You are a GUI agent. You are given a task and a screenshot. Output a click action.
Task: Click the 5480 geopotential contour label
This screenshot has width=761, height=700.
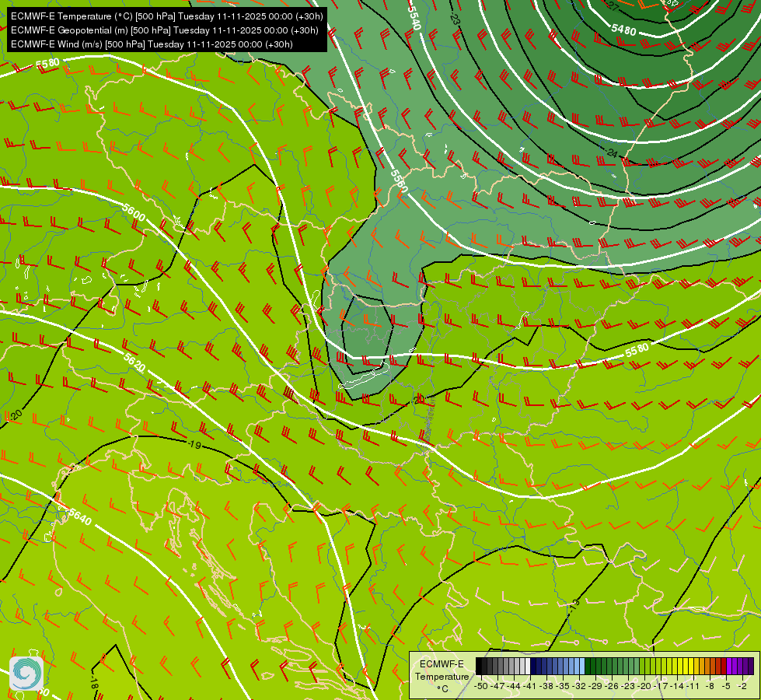(623, 30)
